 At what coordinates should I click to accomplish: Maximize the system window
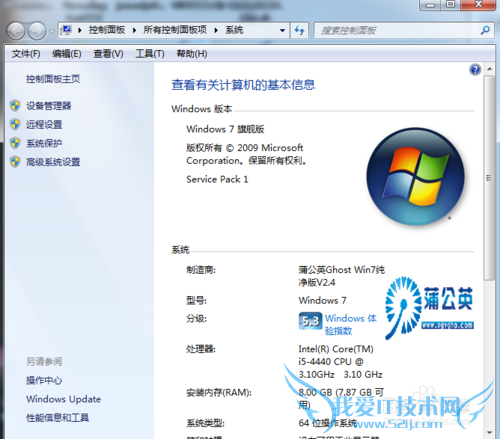(x=451, y=4)
